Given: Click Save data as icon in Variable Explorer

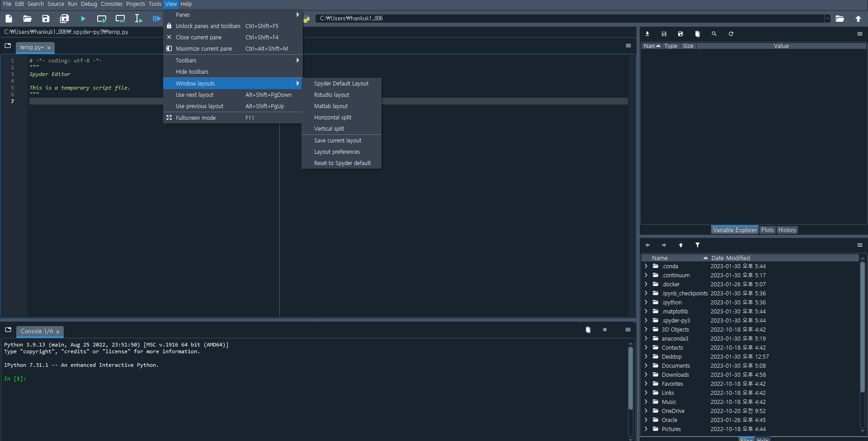Looking at the screenshot, I should click(x=681, y=34).
